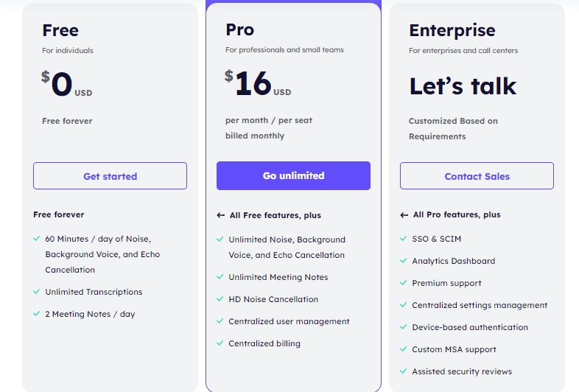Click the Get started button
579x392 pixels.
(110, 176)
